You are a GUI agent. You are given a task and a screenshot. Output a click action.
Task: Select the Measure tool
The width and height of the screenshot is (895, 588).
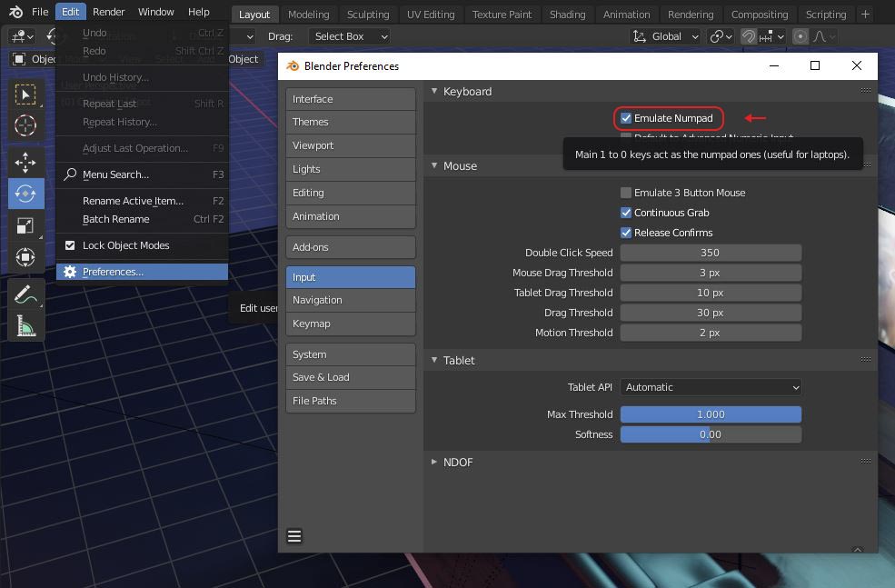click(25, 324)
